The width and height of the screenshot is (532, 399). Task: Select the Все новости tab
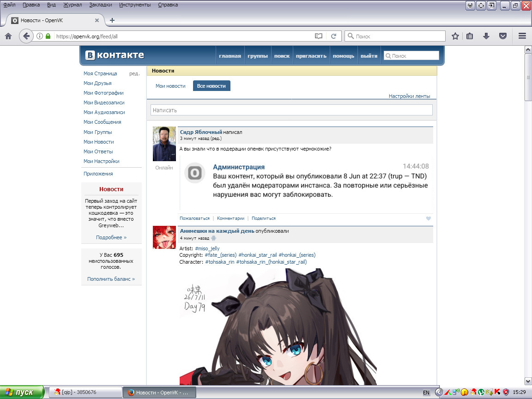[212, 86]
